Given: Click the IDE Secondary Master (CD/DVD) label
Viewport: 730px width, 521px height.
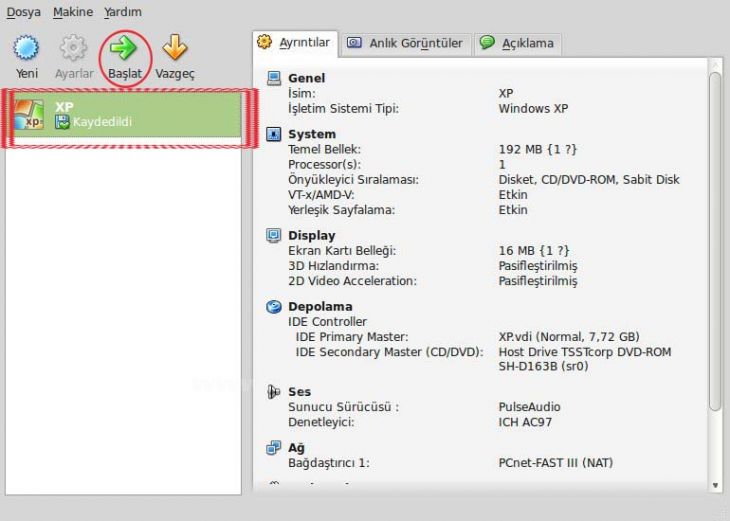Looking at the screenshot, I should [389, 352].
